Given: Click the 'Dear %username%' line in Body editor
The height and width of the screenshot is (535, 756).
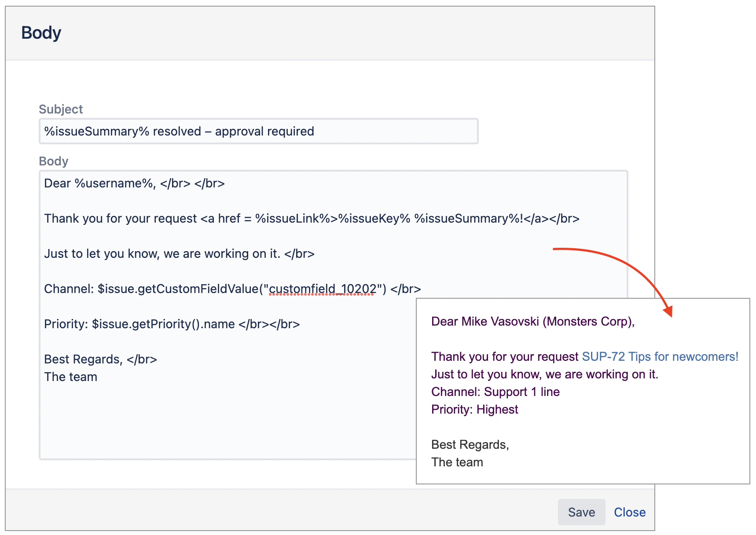Looking at the screenshot, I should 134,183.
